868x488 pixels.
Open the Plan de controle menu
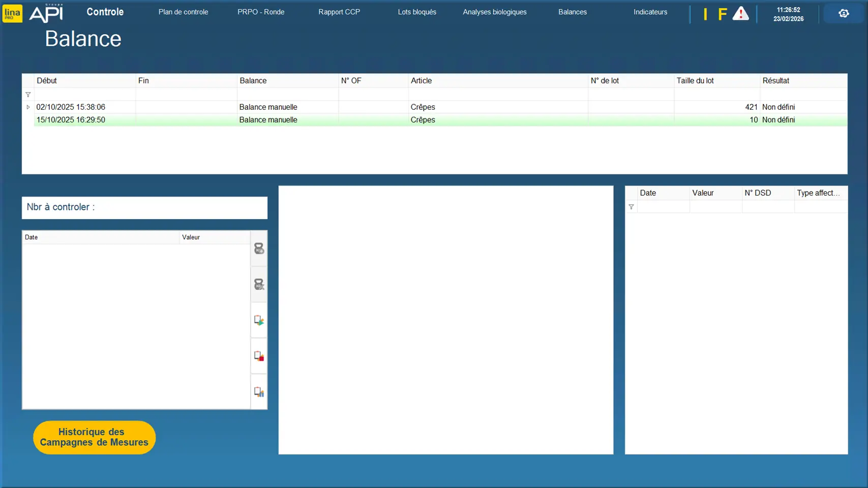(x=183, y=12)
